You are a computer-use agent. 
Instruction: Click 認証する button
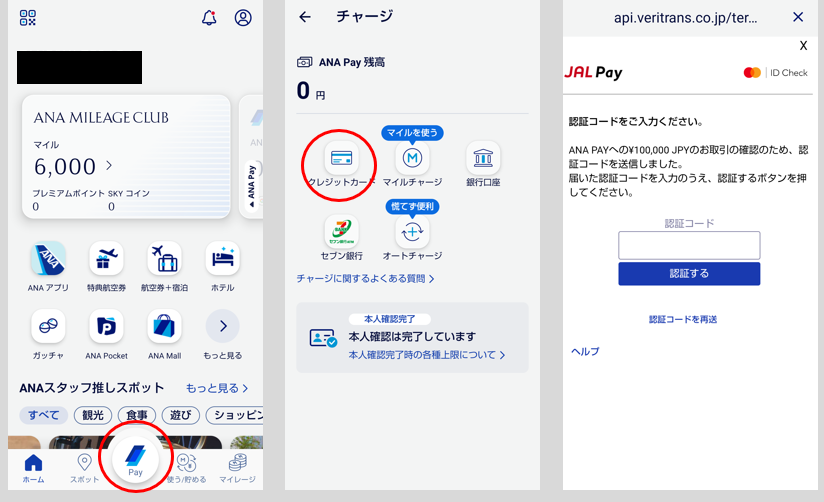click(689, 274)
